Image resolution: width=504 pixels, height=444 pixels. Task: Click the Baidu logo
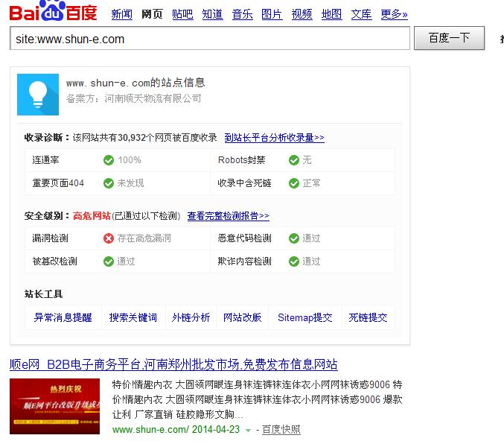(54, 13)
